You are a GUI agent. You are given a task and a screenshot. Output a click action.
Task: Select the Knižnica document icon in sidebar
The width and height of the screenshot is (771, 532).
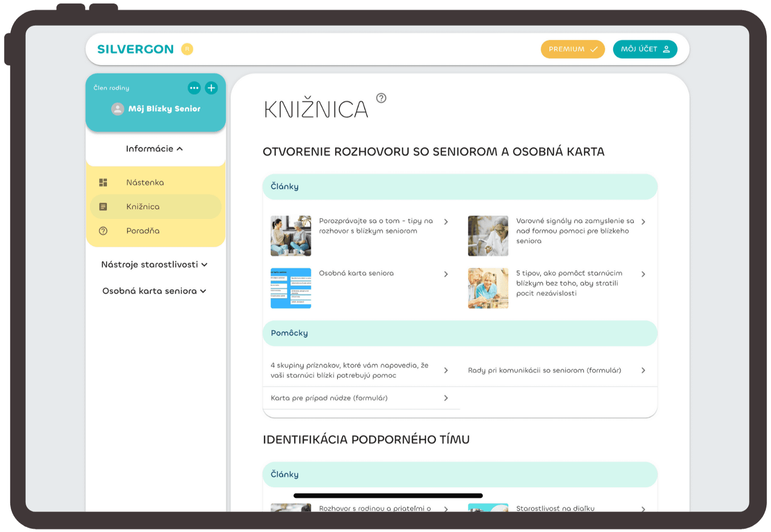click(103, 206)
